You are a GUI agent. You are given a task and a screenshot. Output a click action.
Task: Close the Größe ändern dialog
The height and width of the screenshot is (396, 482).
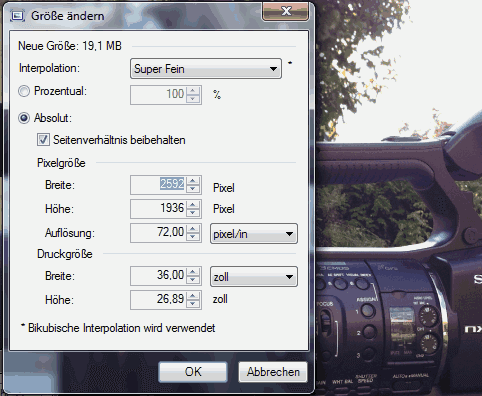point(286,11)
